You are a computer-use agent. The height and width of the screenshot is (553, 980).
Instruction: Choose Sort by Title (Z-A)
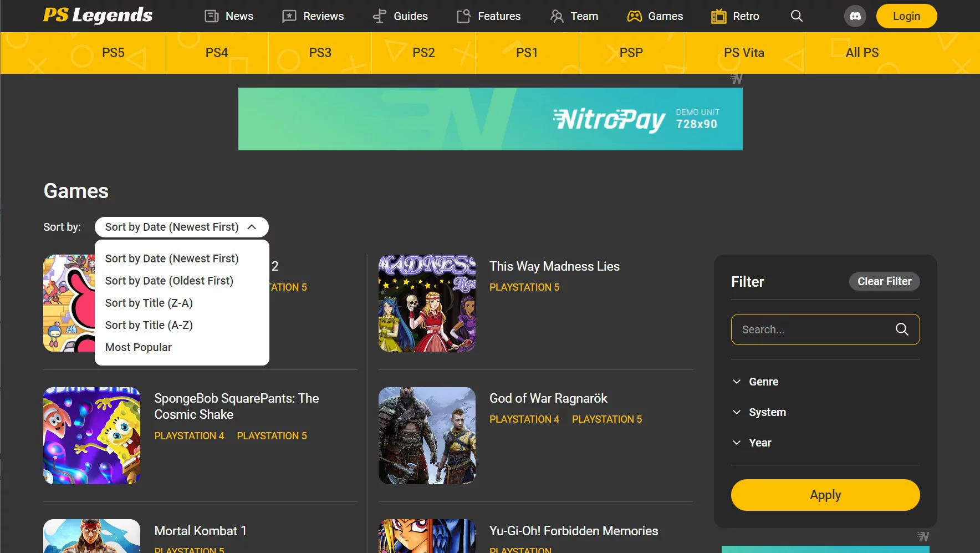tap(149, 303)
